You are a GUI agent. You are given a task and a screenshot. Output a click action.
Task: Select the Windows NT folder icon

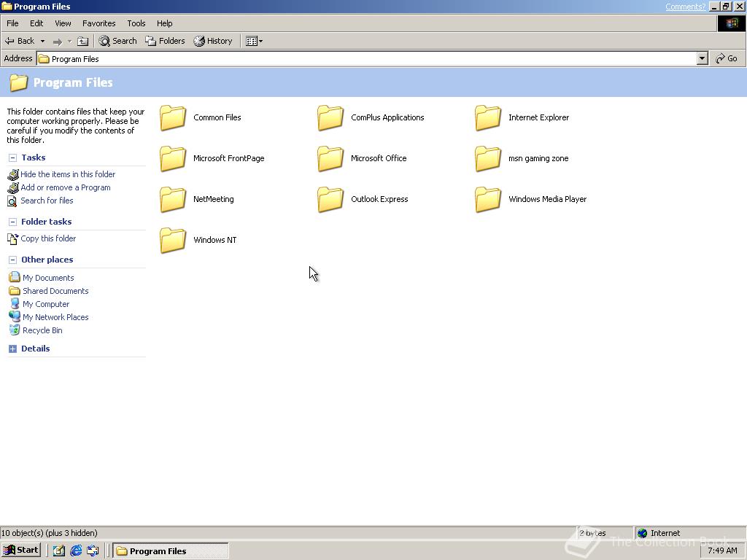[172, 240]
